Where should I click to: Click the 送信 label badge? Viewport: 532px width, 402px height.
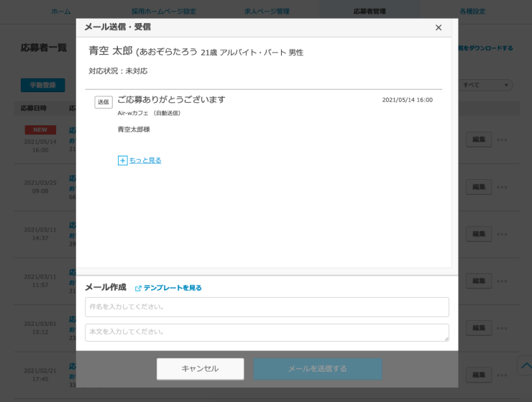(x=104, y=102)
